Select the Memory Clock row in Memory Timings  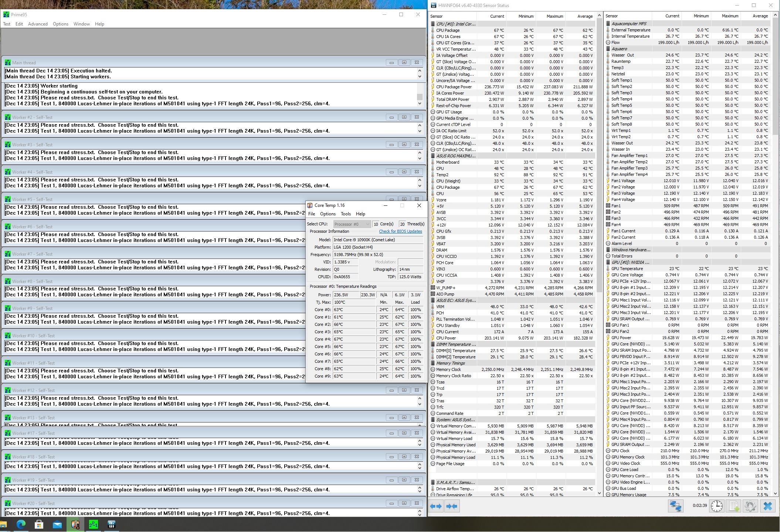[x=513, y=369]
